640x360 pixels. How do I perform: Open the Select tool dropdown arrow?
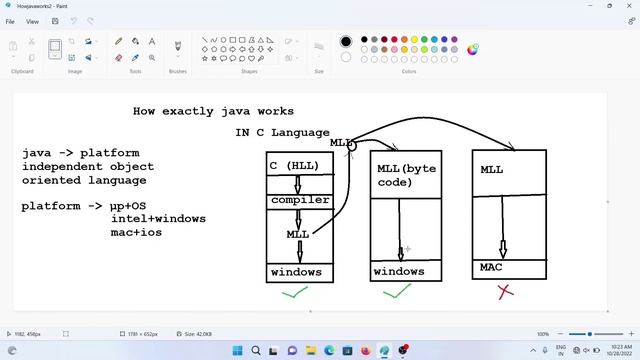coord(55,57)
